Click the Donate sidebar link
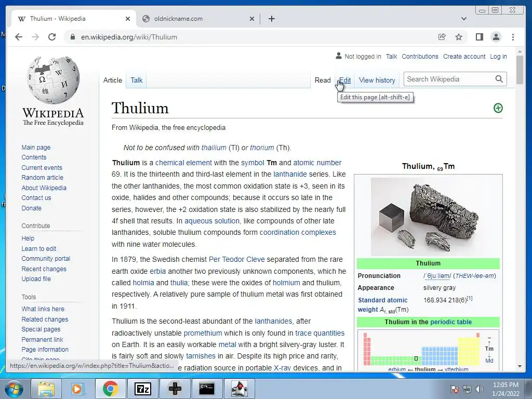532x399 pixels. (32, 208)
